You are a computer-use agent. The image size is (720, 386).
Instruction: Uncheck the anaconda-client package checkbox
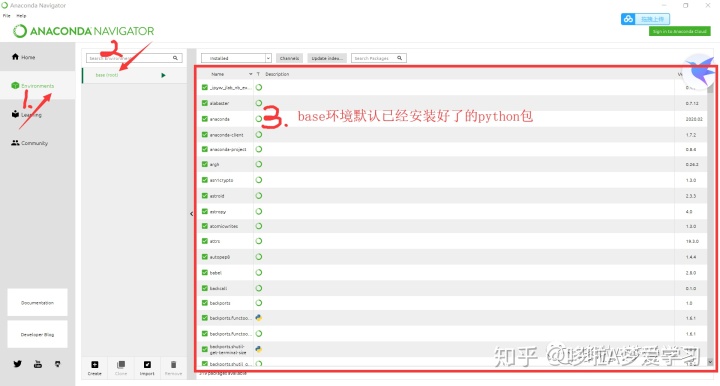click(x=205, y=134)
